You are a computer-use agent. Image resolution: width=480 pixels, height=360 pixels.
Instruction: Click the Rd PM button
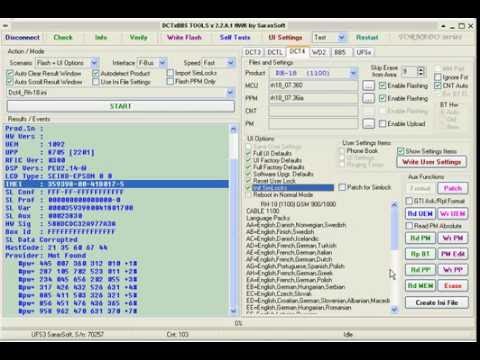[x=420, y=238]
